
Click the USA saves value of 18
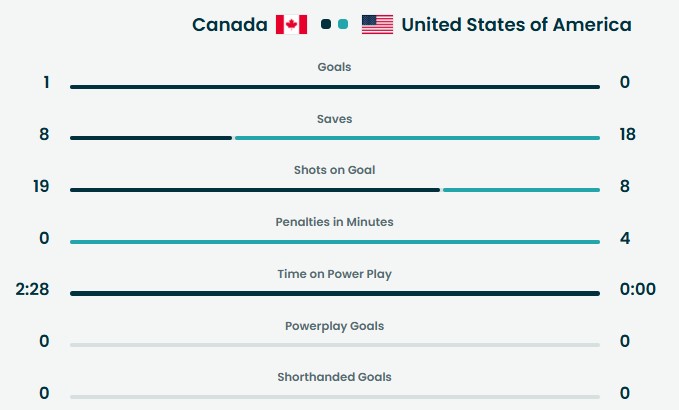click(x=627, y=135)
